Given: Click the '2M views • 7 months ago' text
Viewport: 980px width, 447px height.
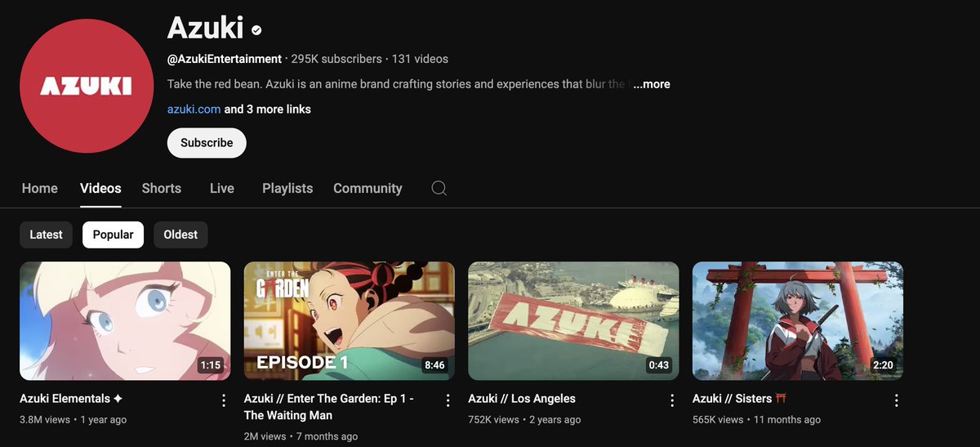Looking at the screenshot, I should pyautogui.click(x=301, y=436).
